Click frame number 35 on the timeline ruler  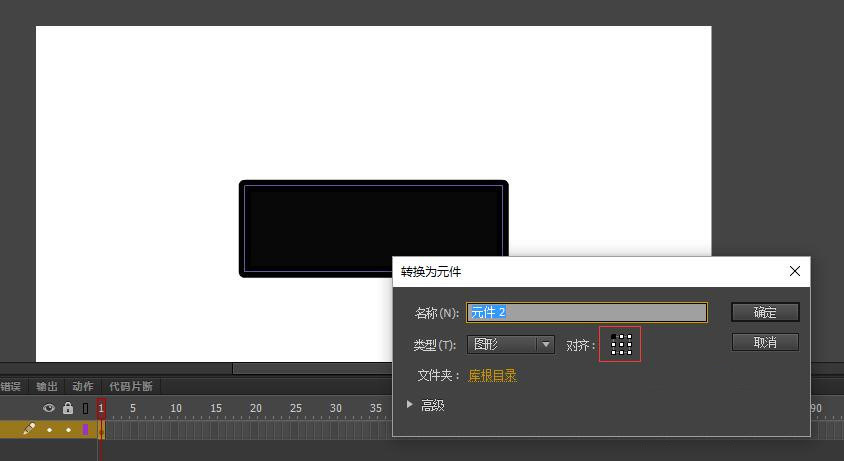click(376, 408)
